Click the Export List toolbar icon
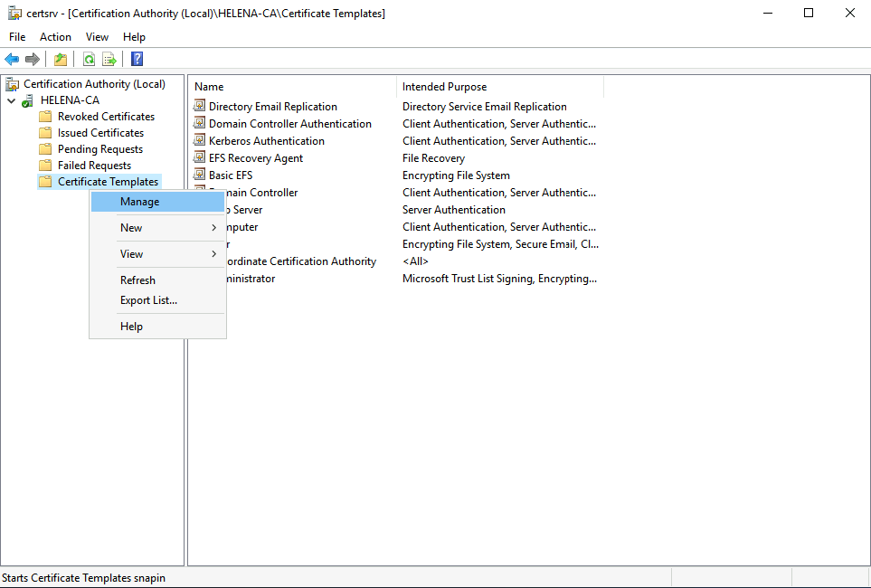This screenshot has width=871, height=588. (109, 59)
